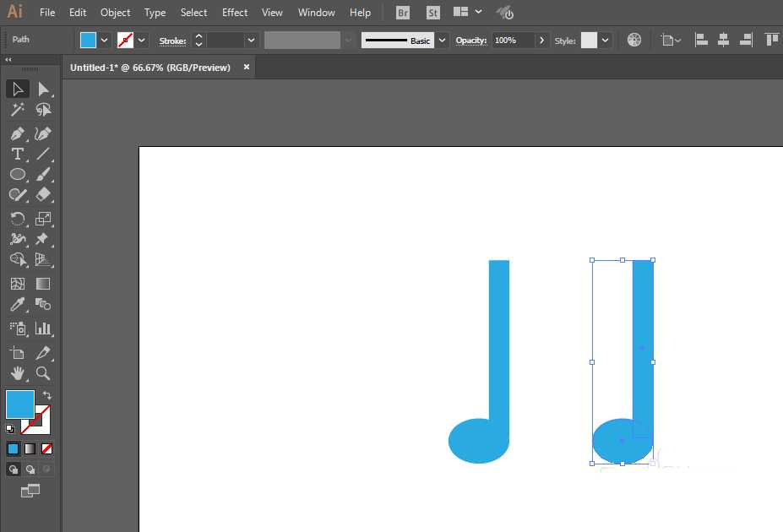Open the Effect menu
The height and width of the screenshot is (532, 783).
click(235, 12)
